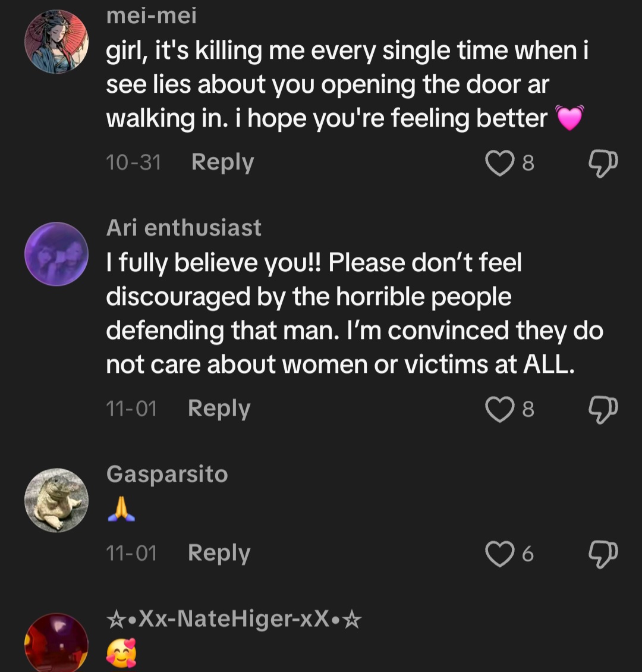642x672 pixels.
Task: Select the like count 6 on Gasparsito's comment
Action: pyautogui.click(x=528, y=554)
